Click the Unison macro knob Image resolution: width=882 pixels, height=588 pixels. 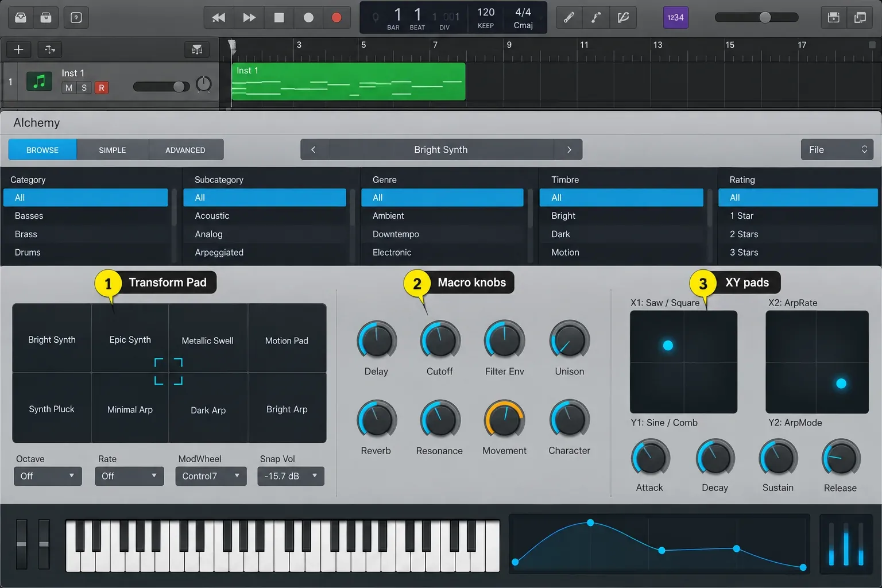pyautogui.click(x=569, y=340)
